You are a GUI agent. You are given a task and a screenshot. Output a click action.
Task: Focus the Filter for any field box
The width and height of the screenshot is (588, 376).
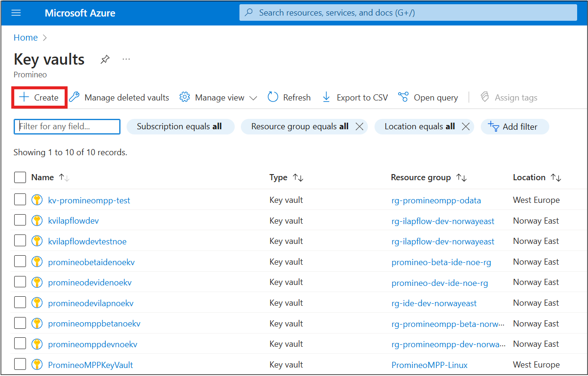[67, 126]
